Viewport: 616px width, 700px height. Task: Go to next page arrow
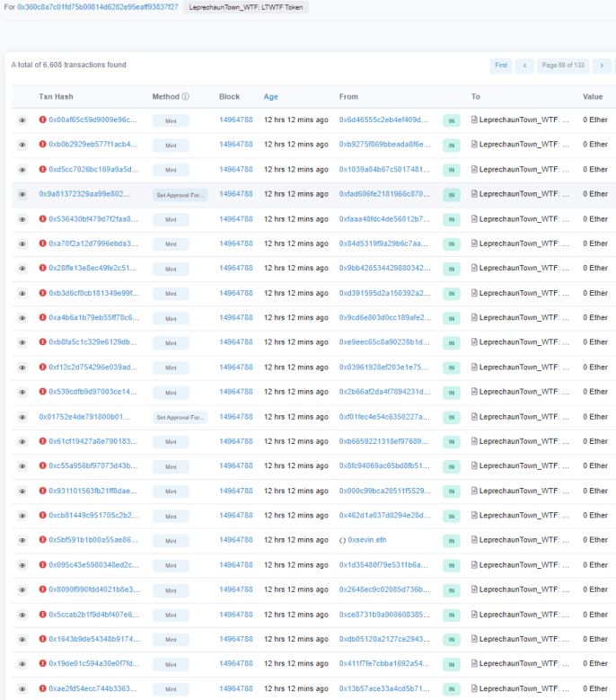[602, 66]
